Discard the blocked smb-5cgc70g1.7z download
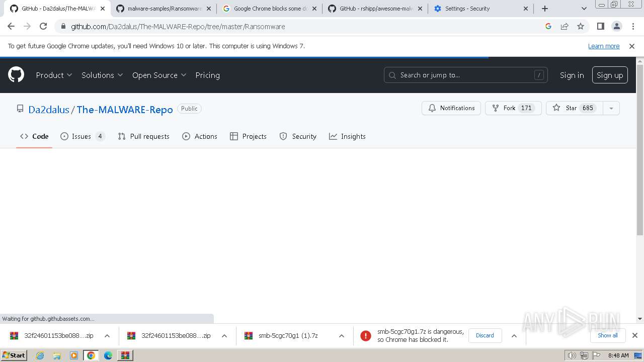Image resolution: width=644 pixels, height=362 pixels. click(485, 335)
